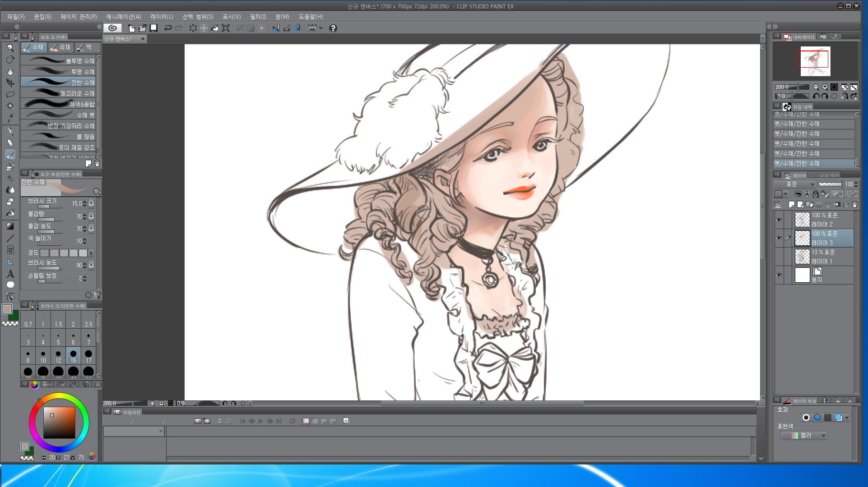Image resolution: width=868 pixels, height=487 pixels.
Task: Show layer 레이어 1 visibility box
Action: coord(779,257)
